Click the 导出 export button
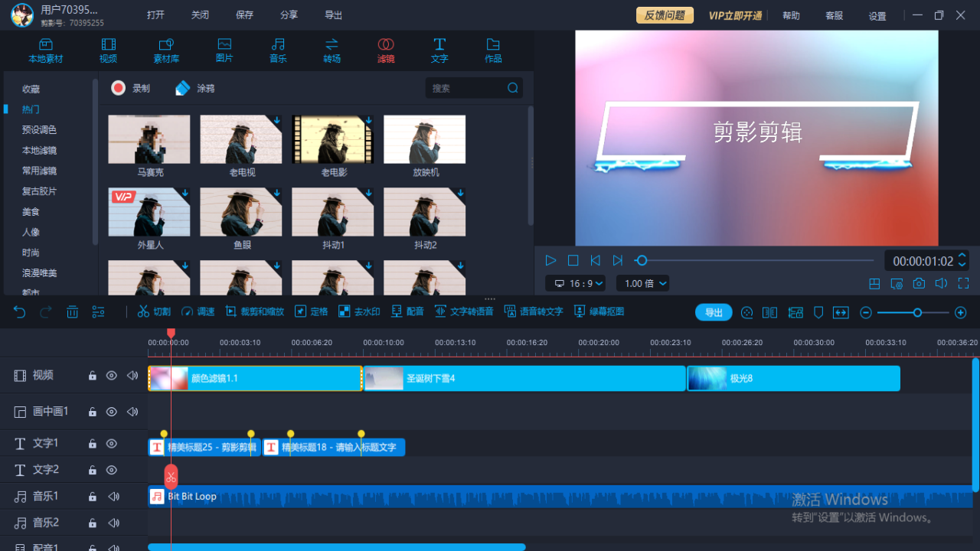This screenshot has height=551, width=980. point(713,312)
